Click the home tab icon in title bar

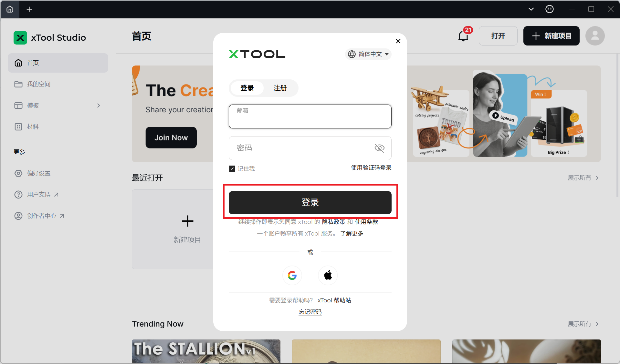[x=10, y=9]
